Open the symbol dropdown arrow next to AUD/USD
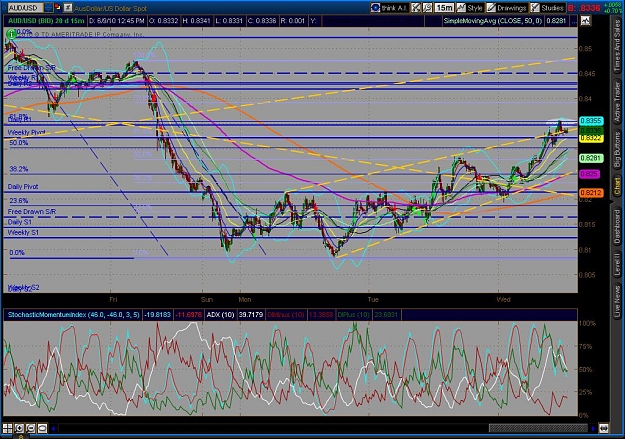The height and width of the screenshot is (439, 625). pos(48,8)
